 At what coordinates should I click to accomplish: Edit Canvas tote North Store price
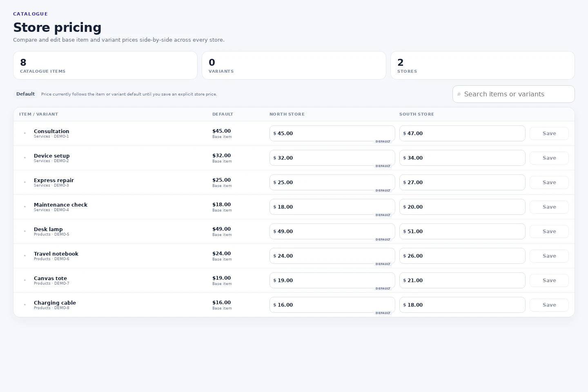[332, 281]
